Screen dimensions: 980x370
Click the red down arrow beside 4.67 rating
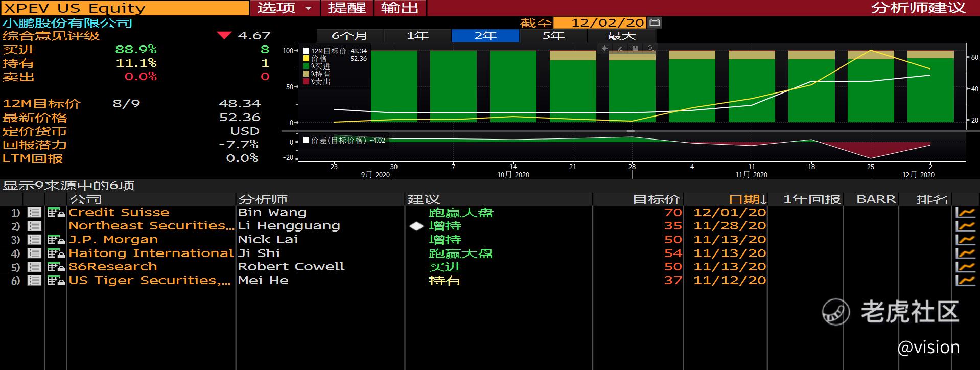point(224,35)
